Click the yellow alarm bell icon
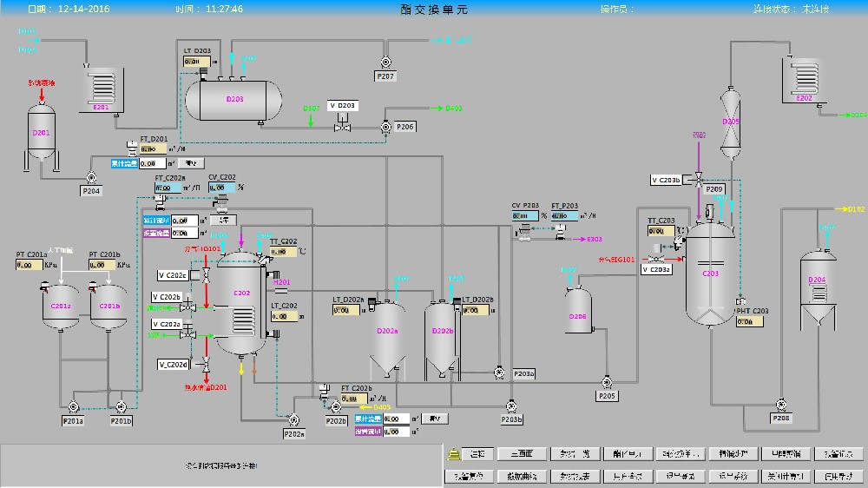868x488 pixels. click(x=452, y=454)
